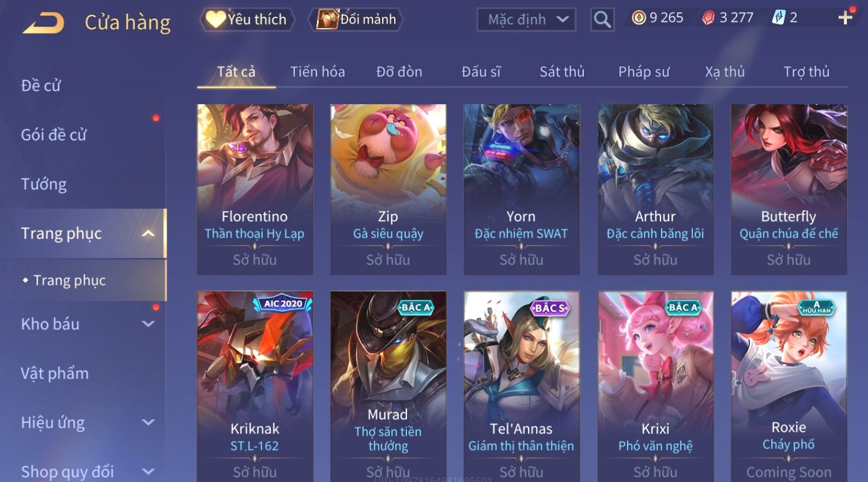Select Kriknak ST.L-162 skin card
This screenshot has height=482, width=868.
[255, 386]
